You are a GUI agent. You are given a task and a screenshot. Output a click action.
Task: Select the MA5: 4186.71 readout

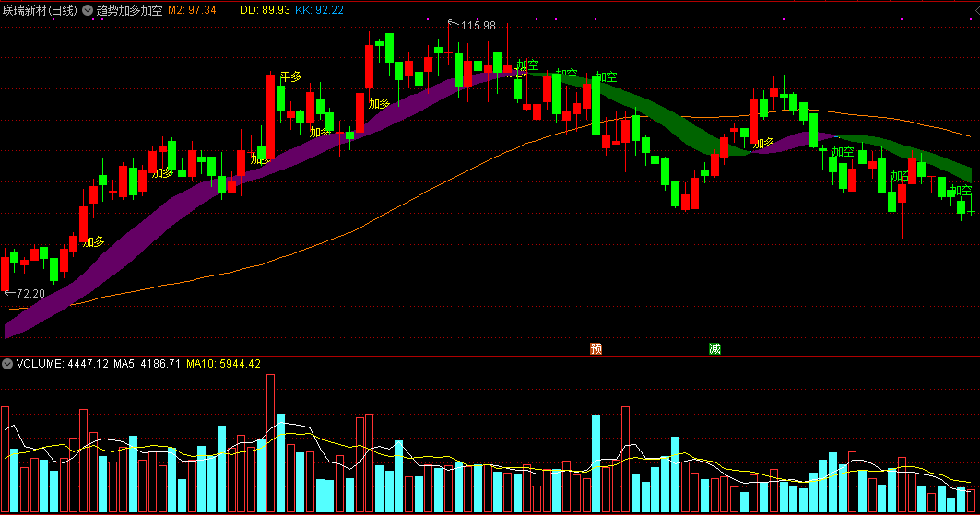click(147, 364)
